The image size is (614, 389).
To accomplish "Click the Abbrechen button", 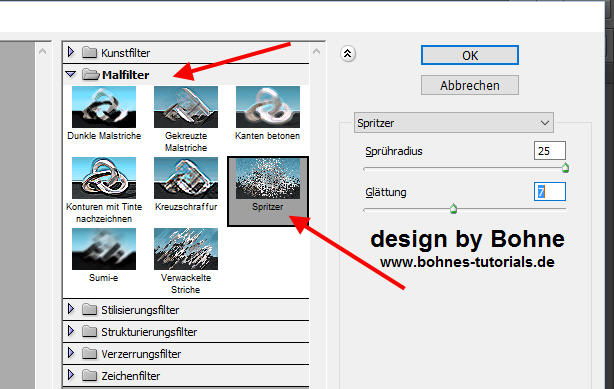I will tap(470, 85).
